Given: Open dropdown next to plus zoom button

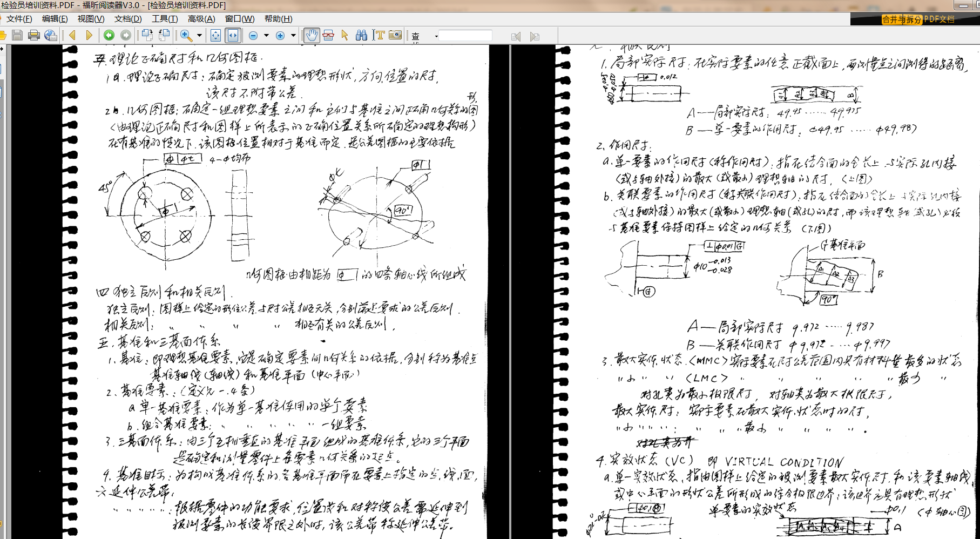Looking at the screenshot, I should [x=293, y=36].
